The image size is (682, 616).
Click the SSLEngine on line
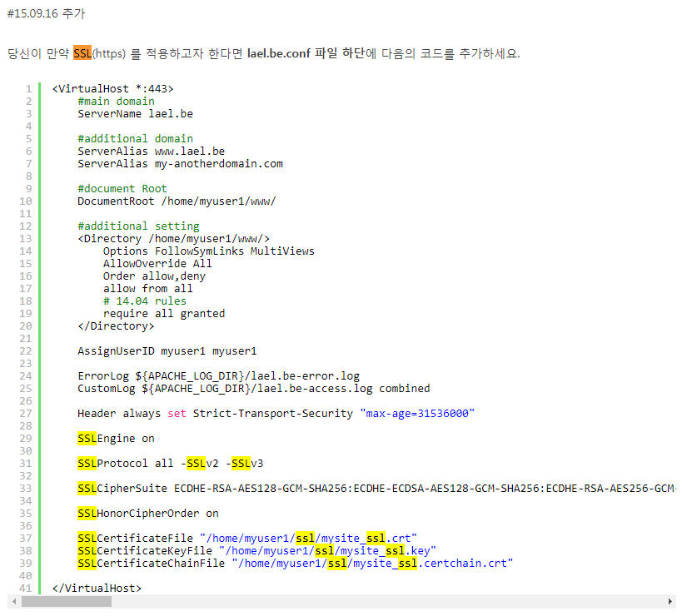(116, 438)
